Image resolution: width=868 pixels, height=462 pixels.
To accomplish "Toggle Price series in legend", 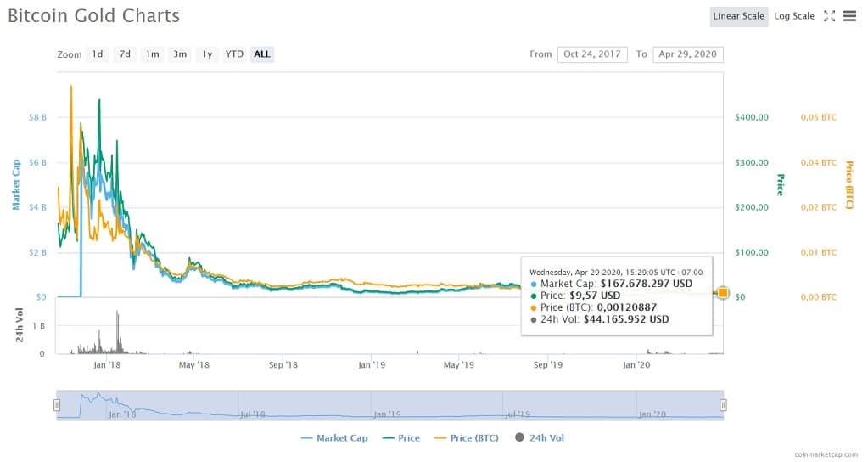I will click(401, 437).
